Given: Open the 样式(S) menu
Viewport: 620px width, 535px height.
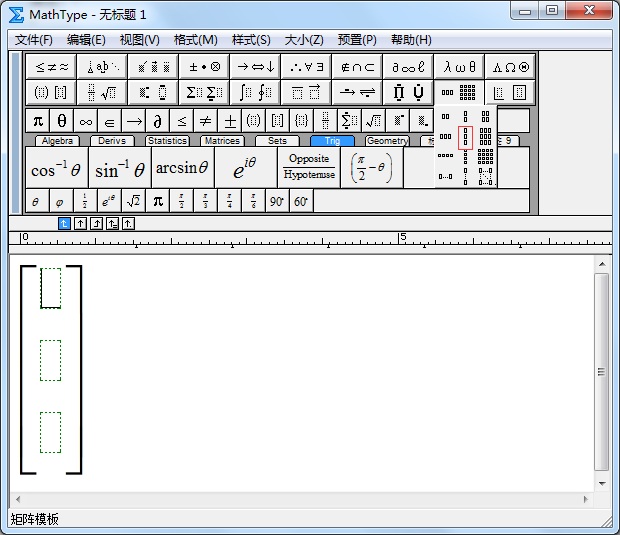Looking at the screenshot, I should [x=251, y=40].
